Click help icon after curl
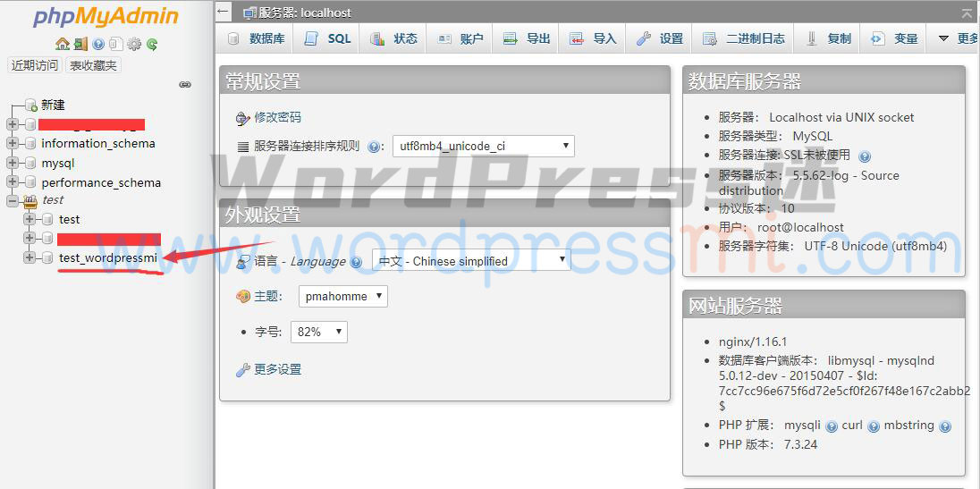The image size is (980, 489). click(x=873, y=426)
